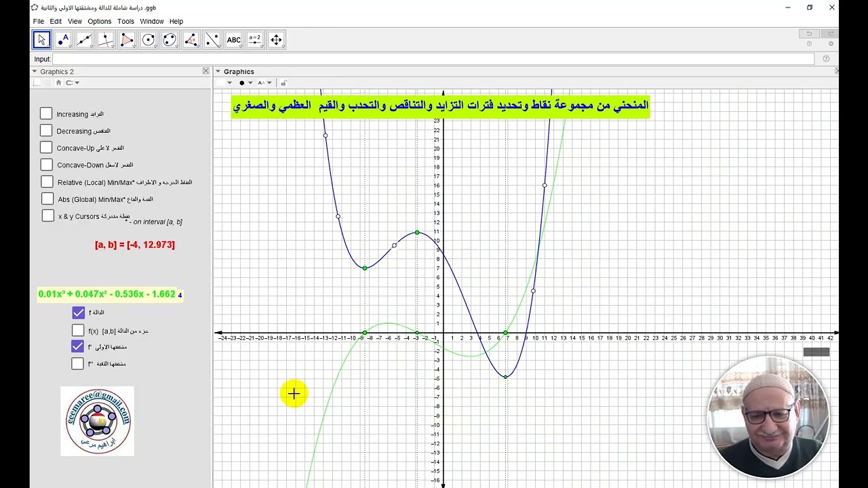Check the f(x) [a,b] checkbox
The image size is (868, 488).
coord(78,330)
